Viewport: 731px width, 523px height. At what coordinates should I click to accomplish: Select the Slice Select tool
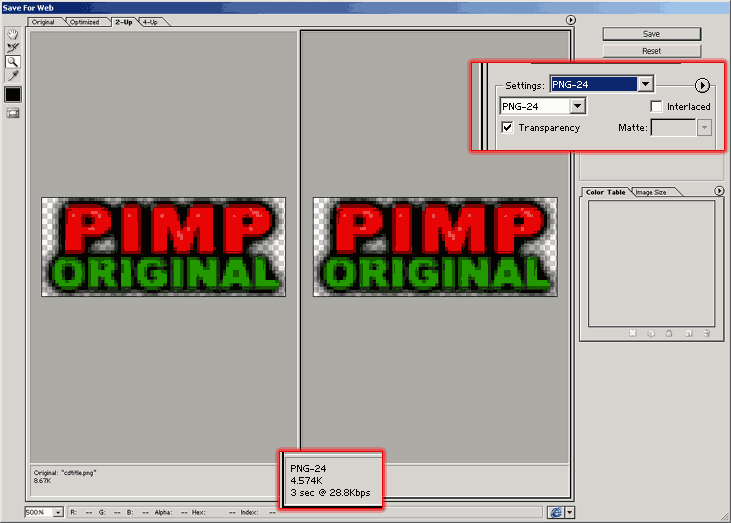tap(13, 48)
